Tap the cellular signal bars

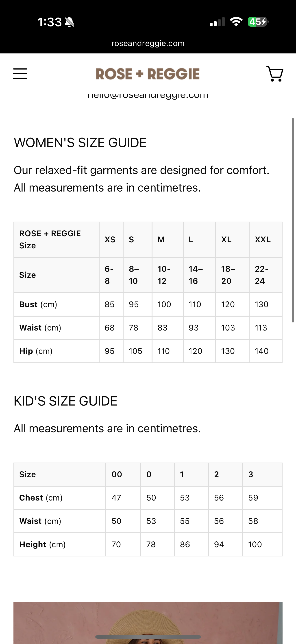[x=217, y=22]
